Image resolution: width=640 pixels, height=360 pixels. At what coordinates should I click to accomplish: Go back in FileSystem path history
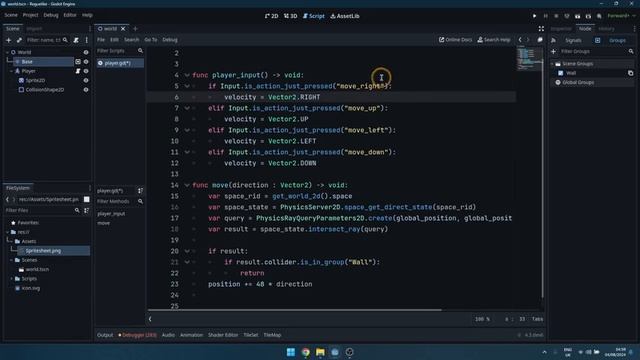pos(7,199)
